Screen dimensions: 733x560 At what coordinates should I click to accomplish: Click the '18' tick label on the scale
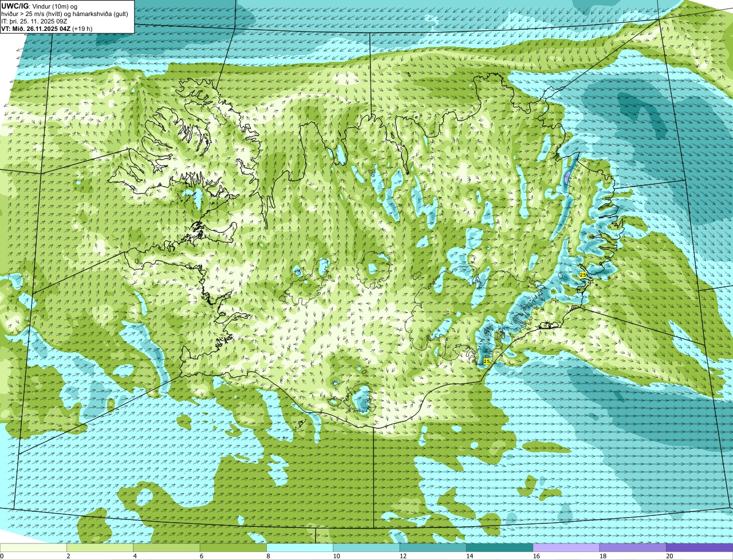603,556
